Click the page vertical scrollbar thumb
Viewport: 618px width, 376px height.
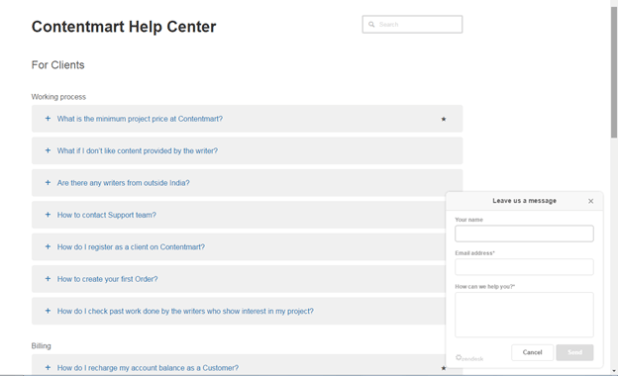click(x=614, y=73)
